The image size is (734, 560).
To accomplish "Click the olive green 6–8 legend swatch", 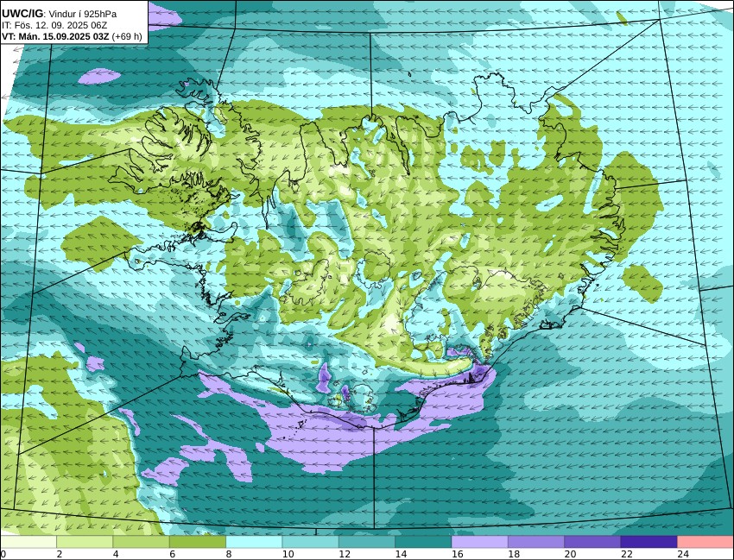I will tap(198, 542).
